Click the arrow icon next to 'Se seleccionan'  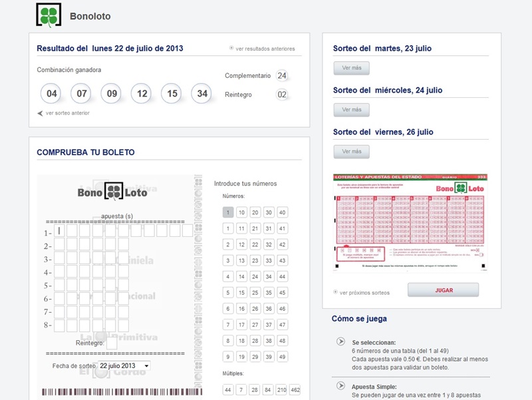(341, 341)
